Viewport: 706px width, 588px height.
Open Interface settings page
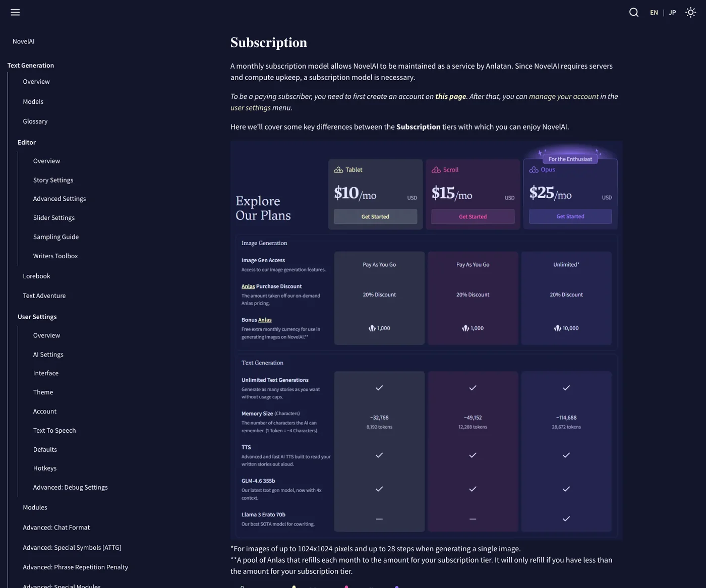46,374
